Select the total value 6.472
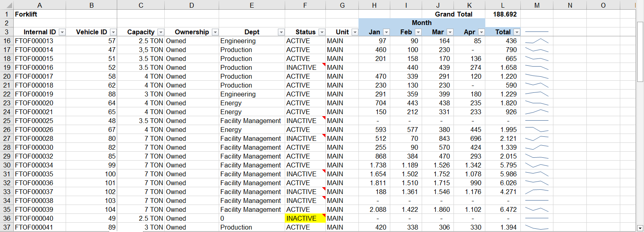Screen dimensions: 644x232 [503, 209]
